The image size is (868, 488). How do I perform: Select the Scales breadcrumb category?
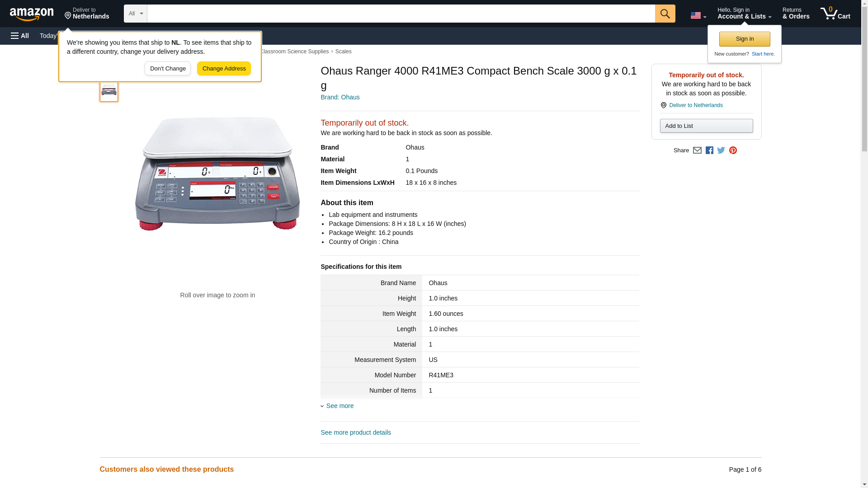click(343, 52)
